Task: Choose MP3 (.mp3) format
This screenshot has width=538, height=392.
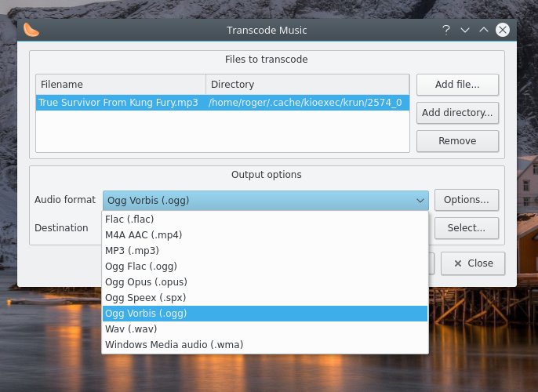Action: [x=265, y=251]
